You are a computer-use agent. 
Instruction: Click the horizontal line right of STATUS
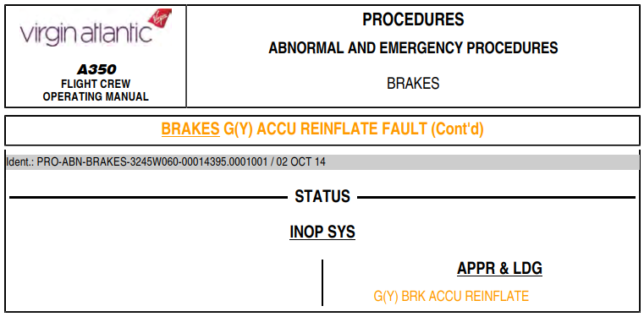coord(496,198)
